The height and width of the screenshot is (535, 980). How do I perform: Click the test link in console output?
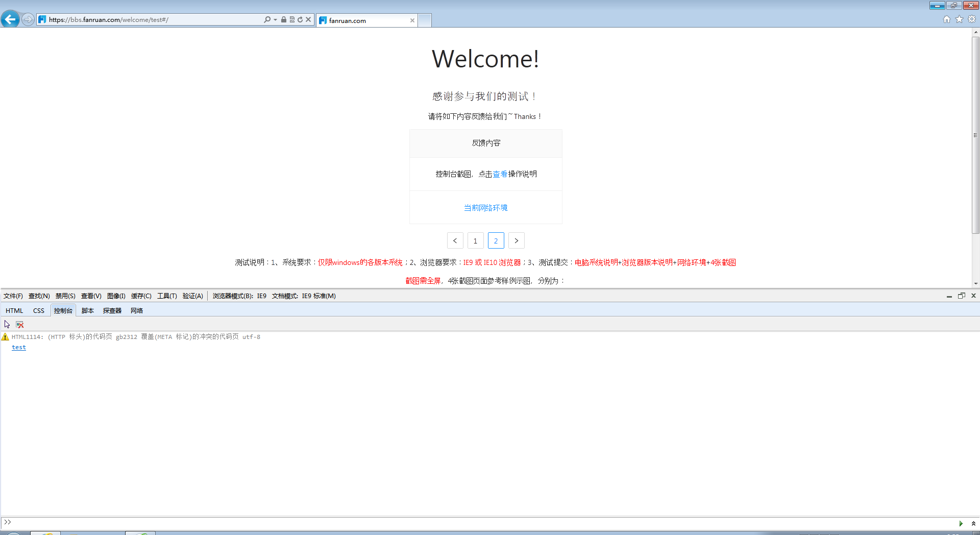point(19,347)
